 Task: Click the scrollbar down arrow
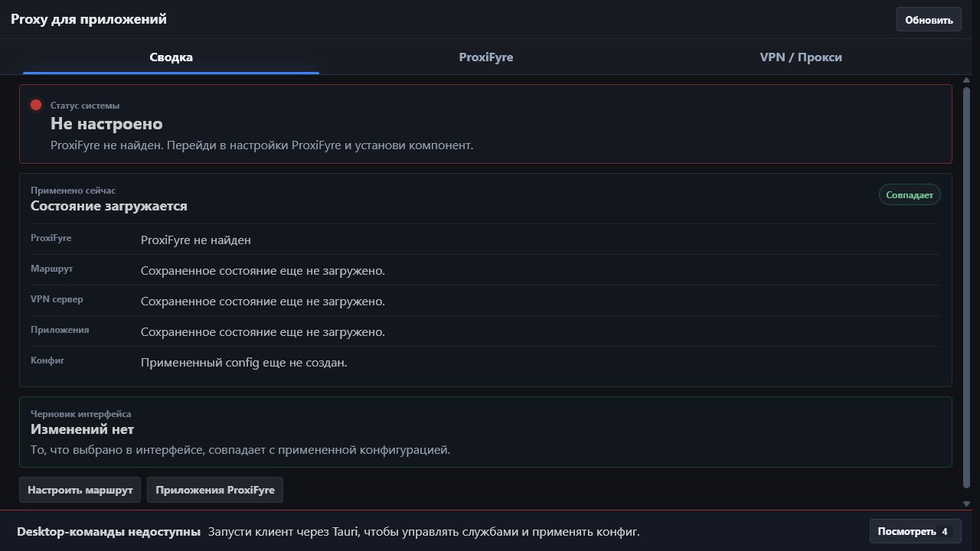tap(966, 504)
